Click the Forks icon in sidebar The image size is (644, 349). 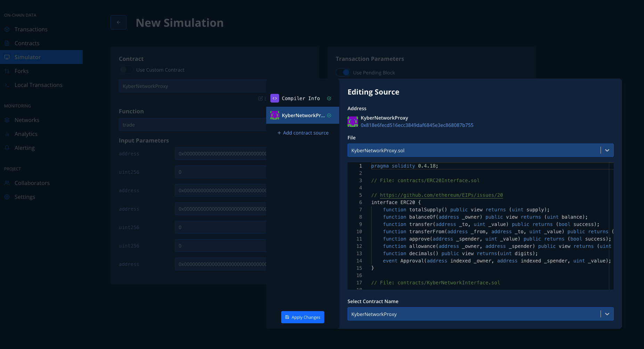[x=7, y=71]
